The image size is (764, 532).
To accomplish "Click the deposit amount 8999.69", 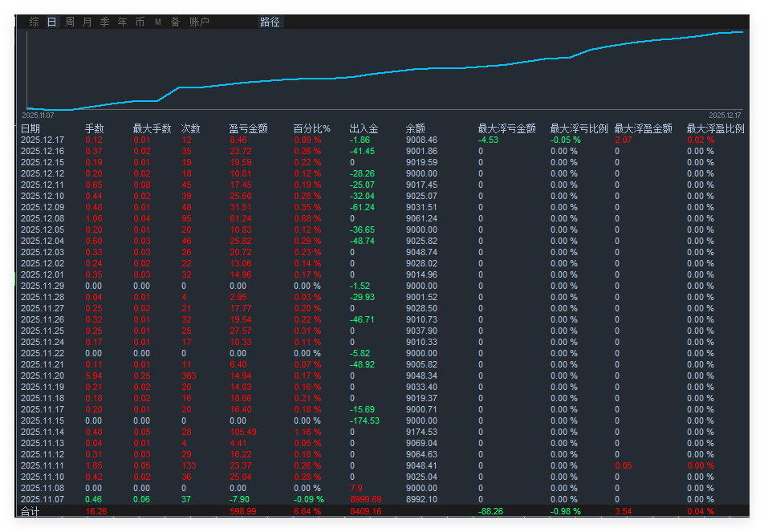I will tap(366, 499).
